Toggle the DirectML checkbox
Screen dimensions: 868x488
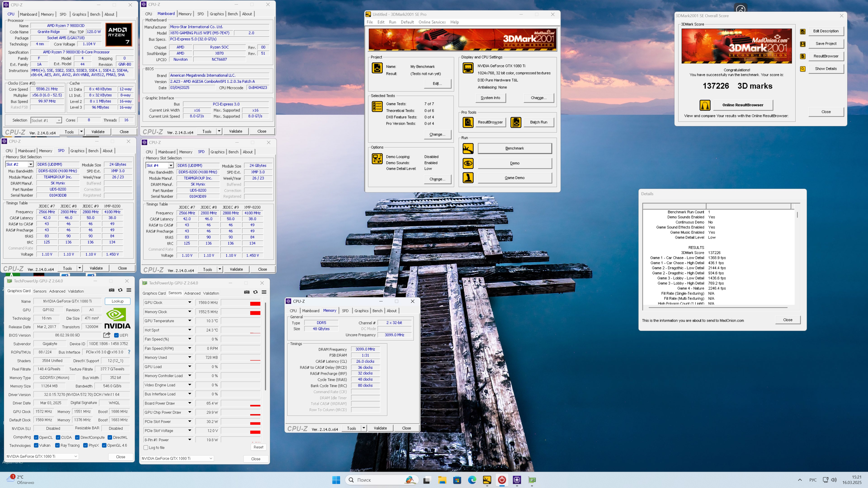(x=109, y=437)
